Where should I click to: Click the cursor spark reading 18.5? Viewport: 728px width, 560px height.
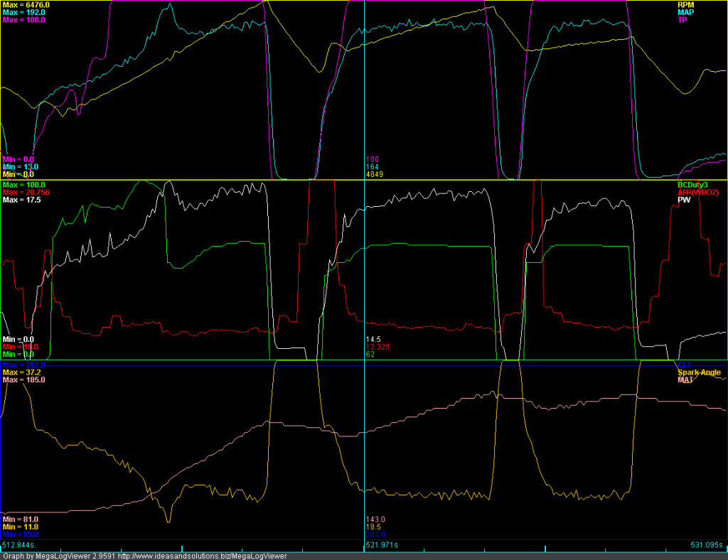tap(373, 527)
